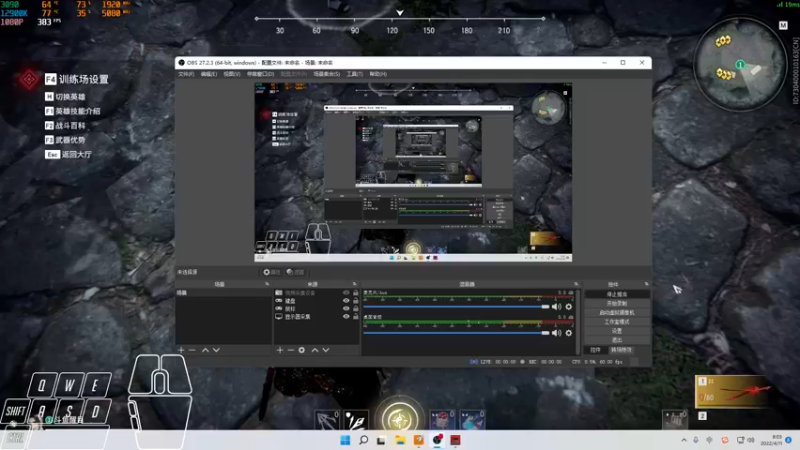Open the Docks menu in OBS

click(260, 74)
